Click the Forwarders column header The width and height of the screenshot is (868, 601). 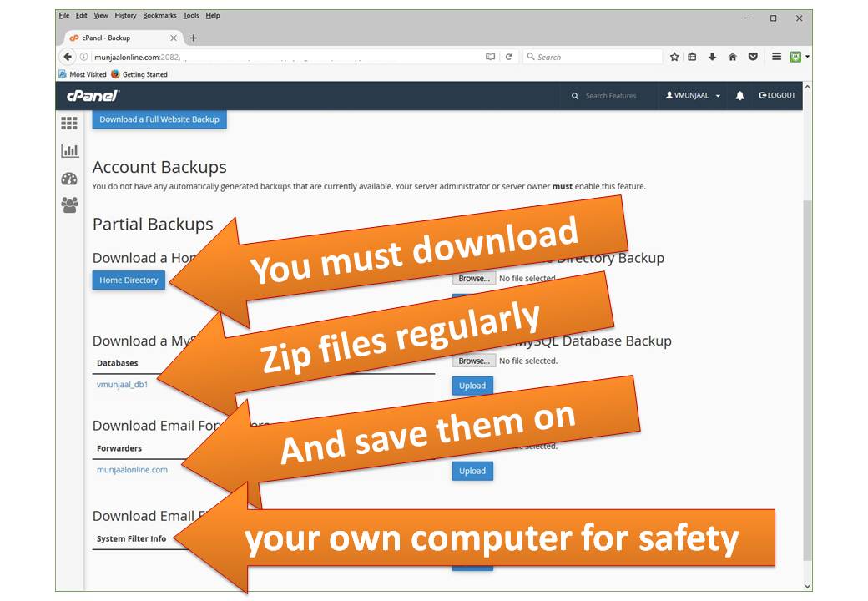(119, 448)
